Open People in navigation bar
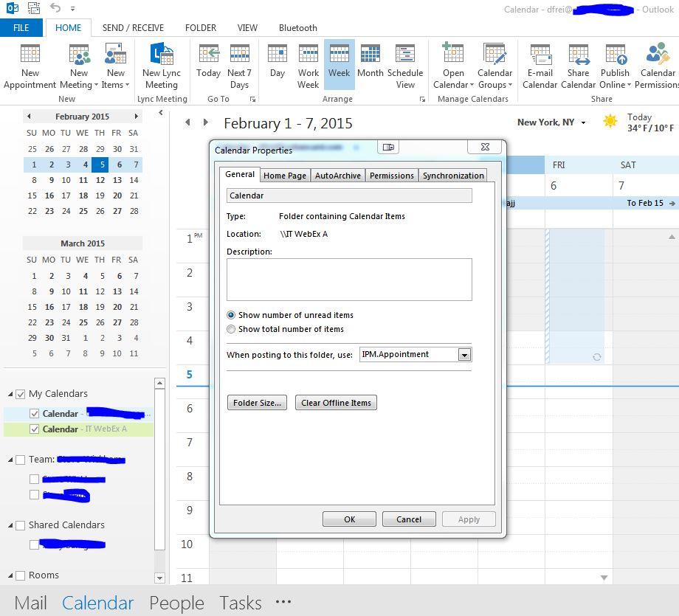 [176, 603]
